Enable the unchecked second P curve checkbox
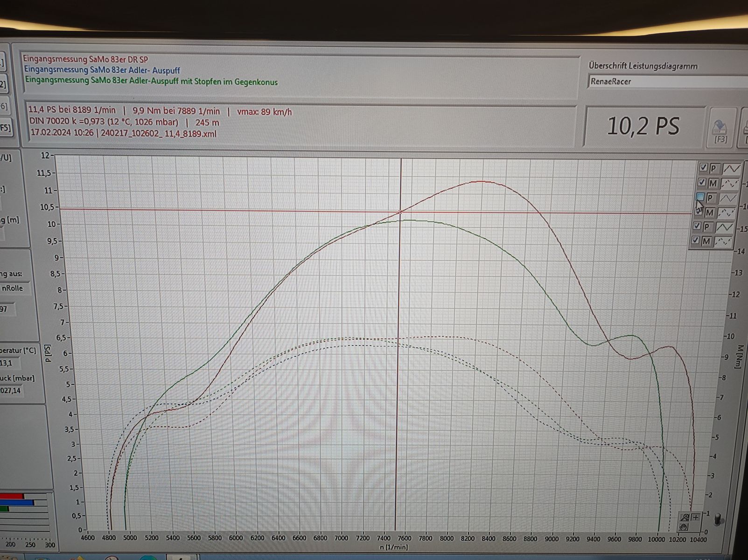748x560 pixels. (700, 197)
